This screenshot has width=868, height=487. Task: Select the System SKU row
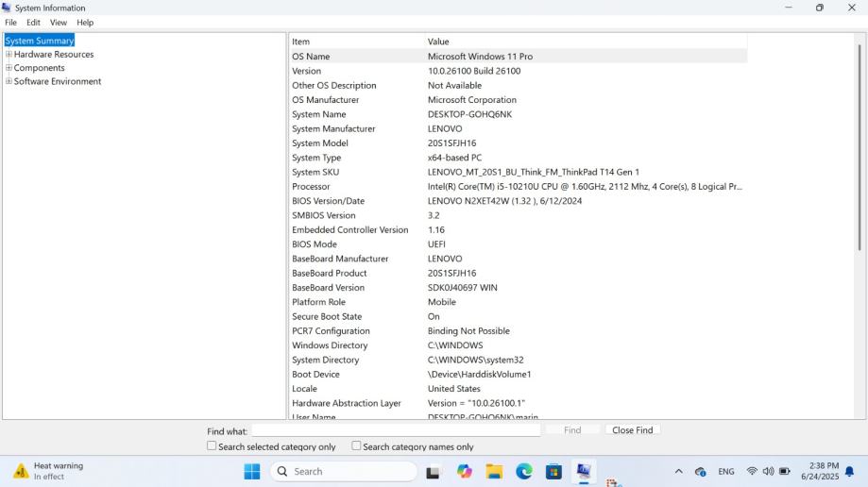[x=519, y=172]
